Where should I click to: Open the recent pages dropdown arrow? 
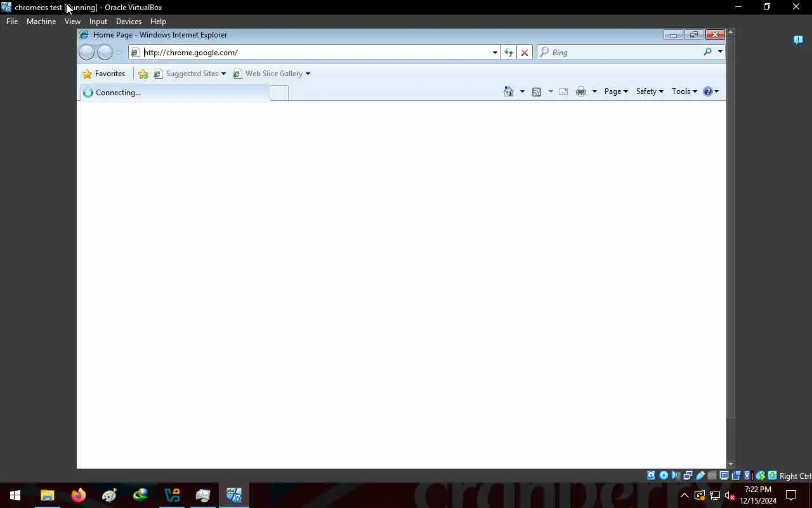(119, 53)
